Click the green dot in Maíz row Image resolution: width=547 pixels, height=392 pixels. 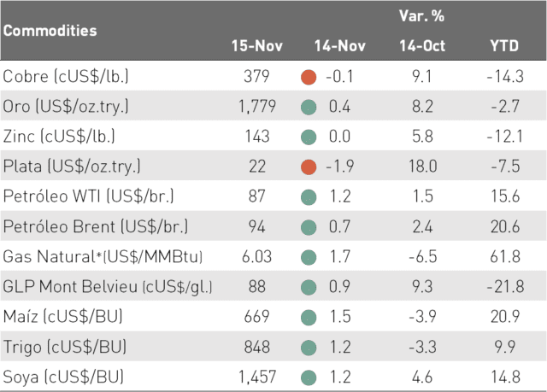click(309, 318)
